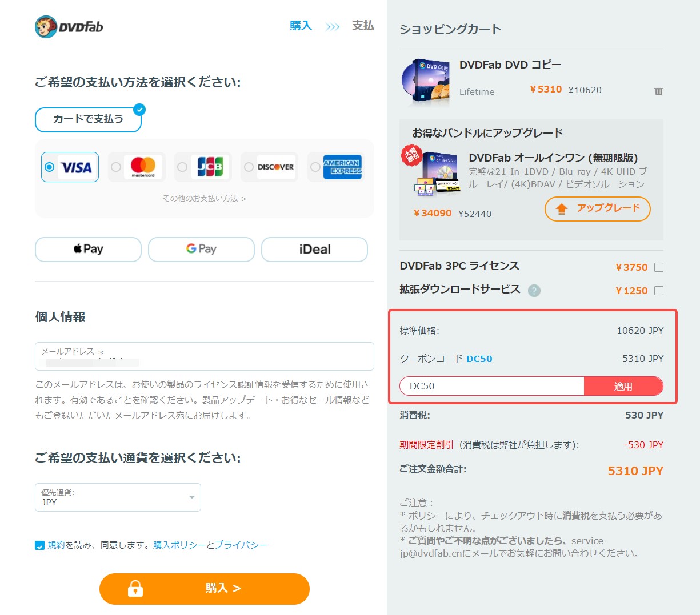This screenshot has width=700, height=615.
Task: Select the VISA radio button
Action: pyautogui.click(x=50, y=167)
